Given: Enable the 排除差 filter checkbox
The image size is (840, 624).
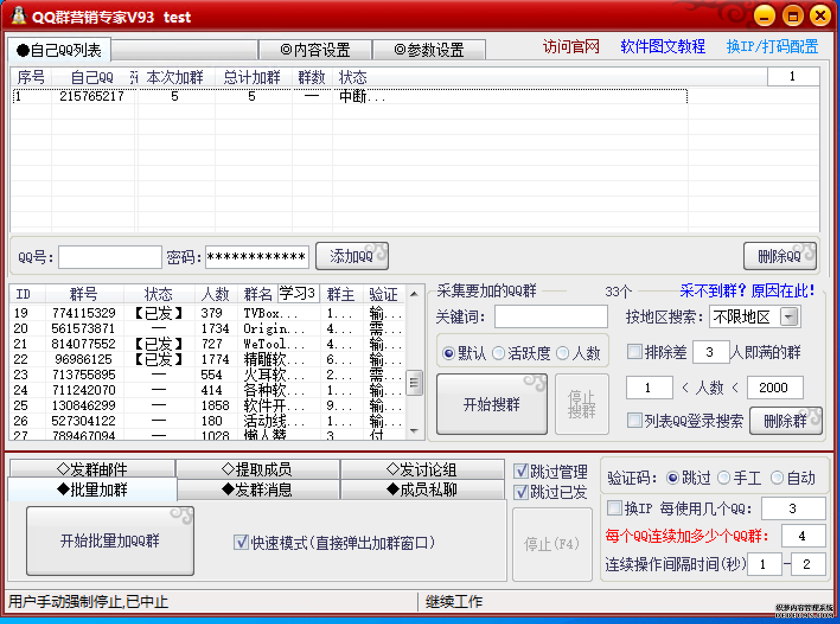Looking at the screenshot, I should coord(634,351).
